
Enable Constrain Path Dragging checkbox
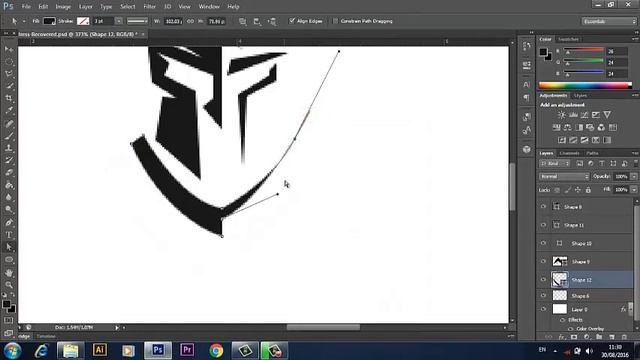coord(336,21)
